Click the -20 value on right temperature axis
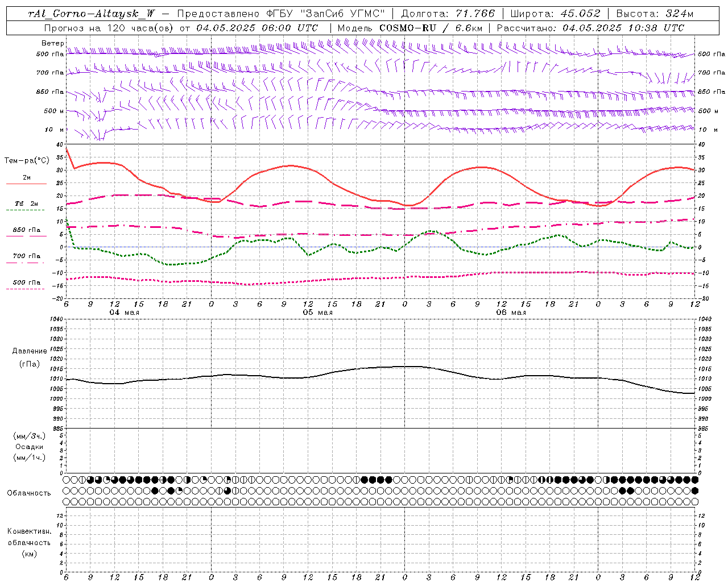 [x=703, y=298]
